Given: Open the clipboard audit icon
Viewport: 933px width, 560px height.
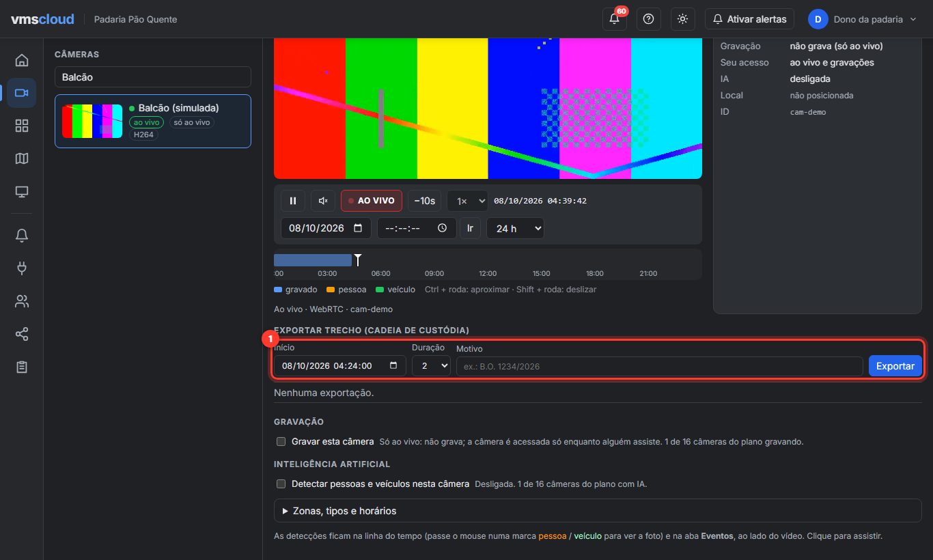Looking at the screenshot, I should [22, 367].
